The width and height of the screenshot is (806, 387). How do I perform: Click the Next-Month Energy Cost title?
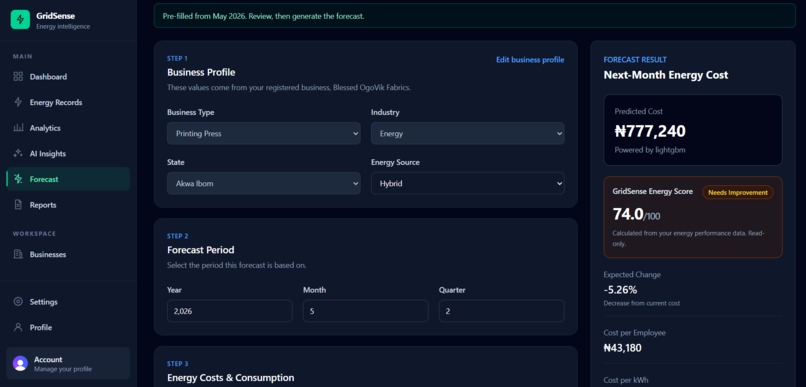[666, 75]
